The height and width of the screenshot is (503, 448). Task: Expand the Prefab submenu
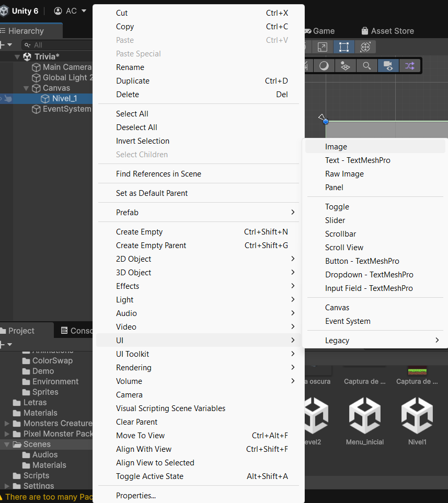point(199,213)
